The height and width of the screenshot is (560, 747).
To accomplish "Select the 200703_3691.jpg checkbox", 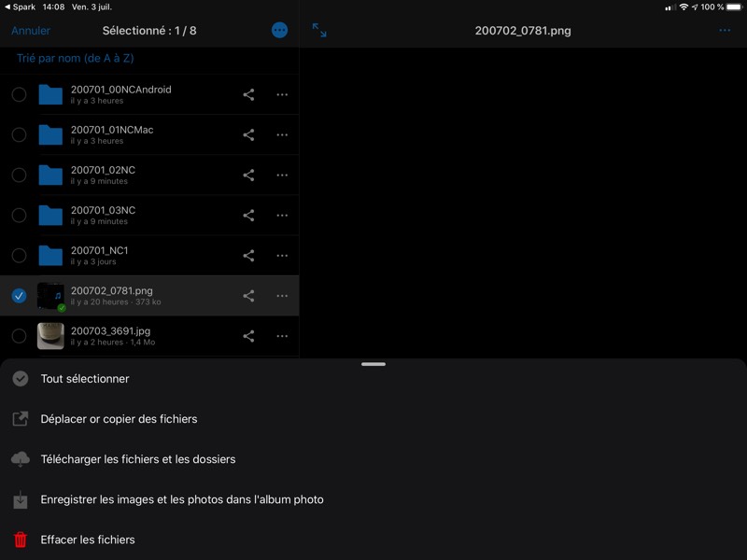I will (19, 336).
